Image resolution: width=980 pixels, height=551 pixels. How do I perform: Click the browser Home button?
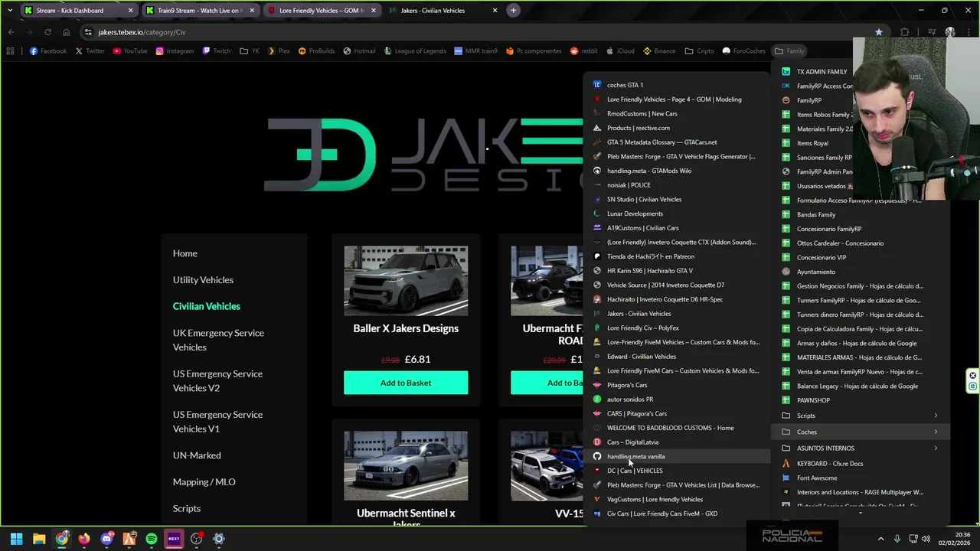[66, 32]
